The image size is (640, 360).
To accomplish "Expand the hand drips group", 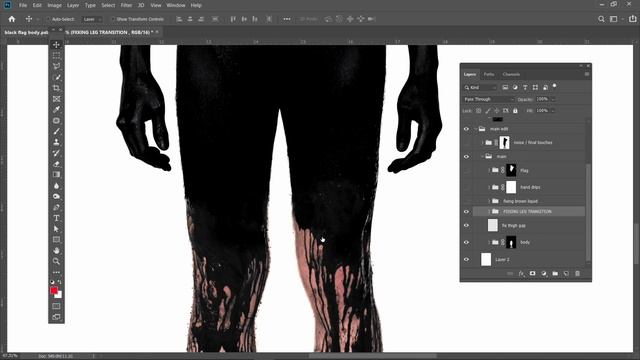I will tap(489, 187).
